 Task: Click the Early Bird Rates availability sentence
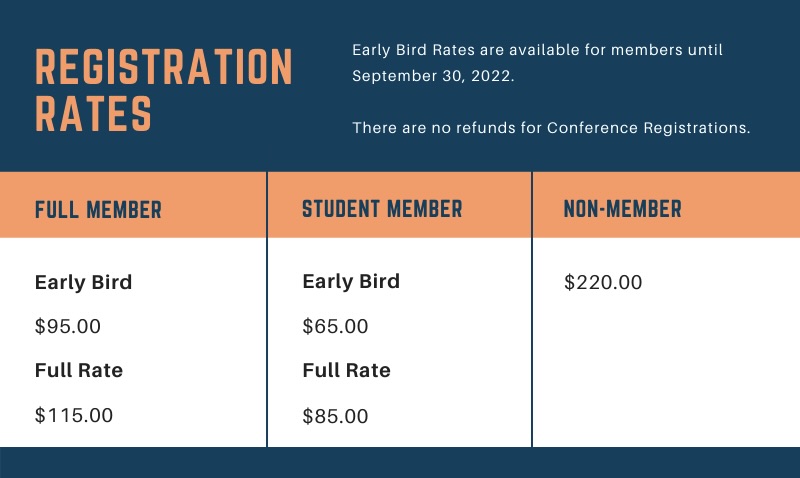[x=537, y=63]
